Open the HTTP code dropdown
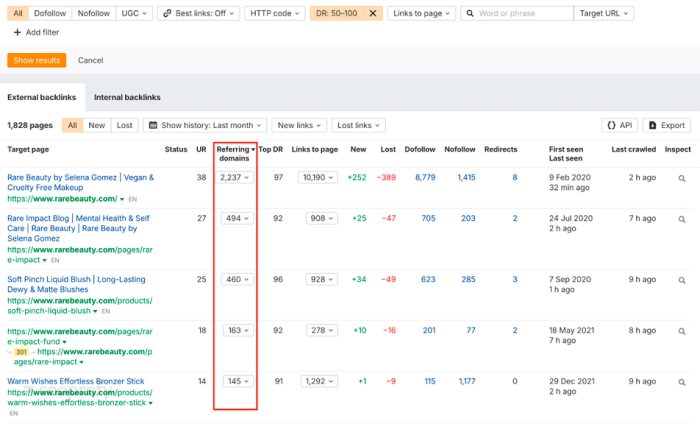The height and width of the screenshot is (424, 700). (275, 13)
